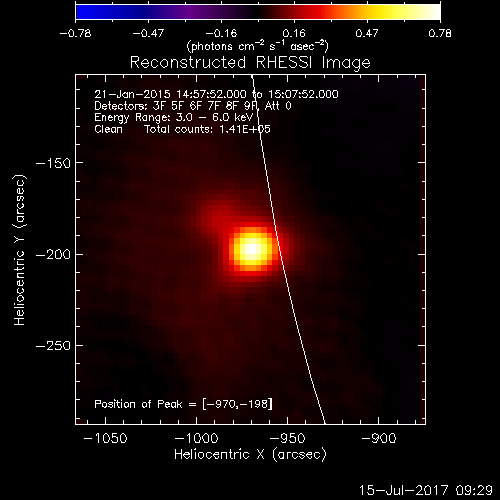Click the colorbar label -0.16
Screen dimensions: 500x500
point(221,33)
